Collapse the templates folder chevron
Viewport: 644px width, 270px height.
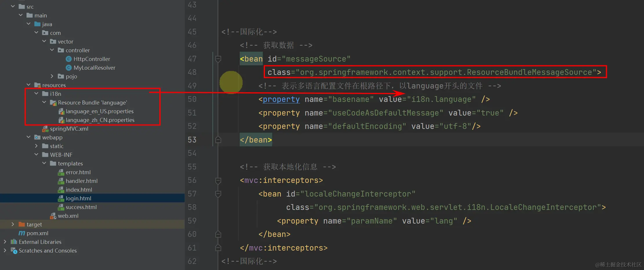click(x=44, y=163)
